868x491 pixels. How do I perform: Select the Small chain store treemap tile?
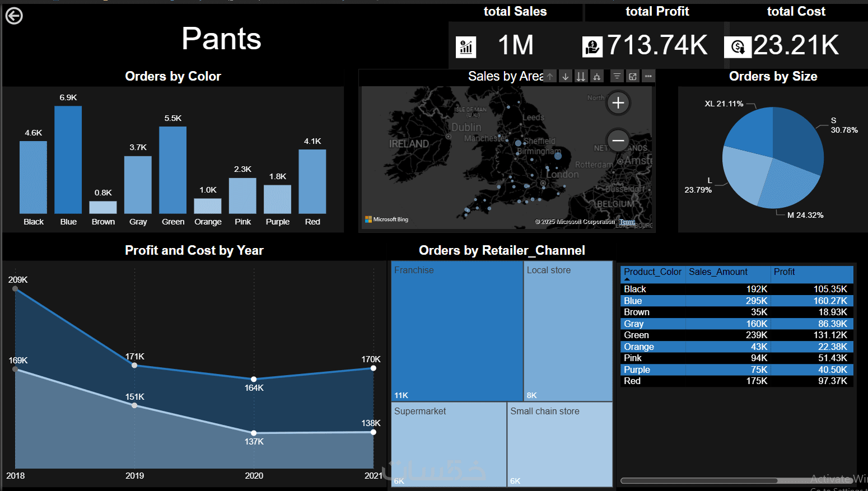pyautogui.click(x=560, y=445)
